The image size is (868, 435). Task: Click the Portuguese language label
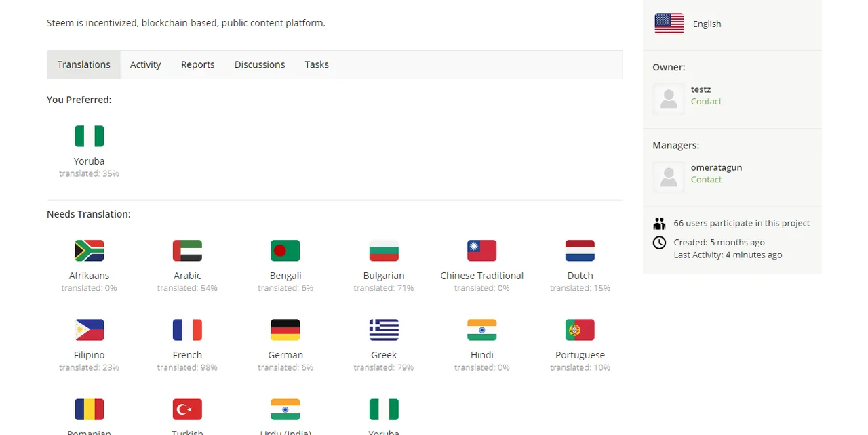pos(580,355)
